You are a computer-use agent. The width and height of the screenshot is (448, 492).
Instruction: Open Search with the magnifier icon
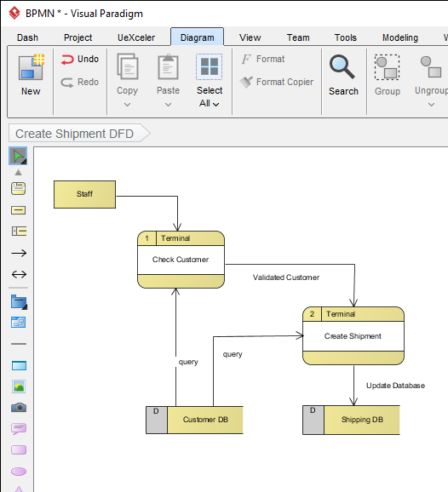(x=342, y=66)
